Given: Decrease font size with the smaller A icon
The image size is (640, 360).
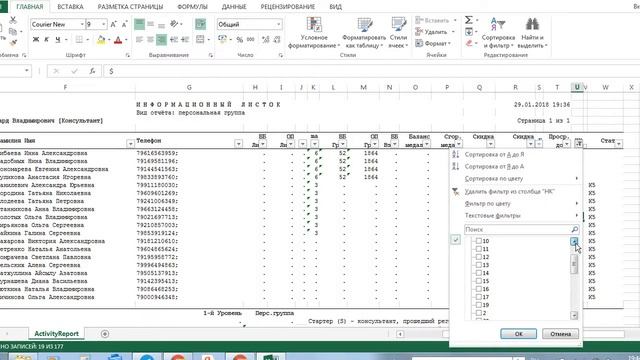Looking at the screenshot, I should tap(124, 24).
